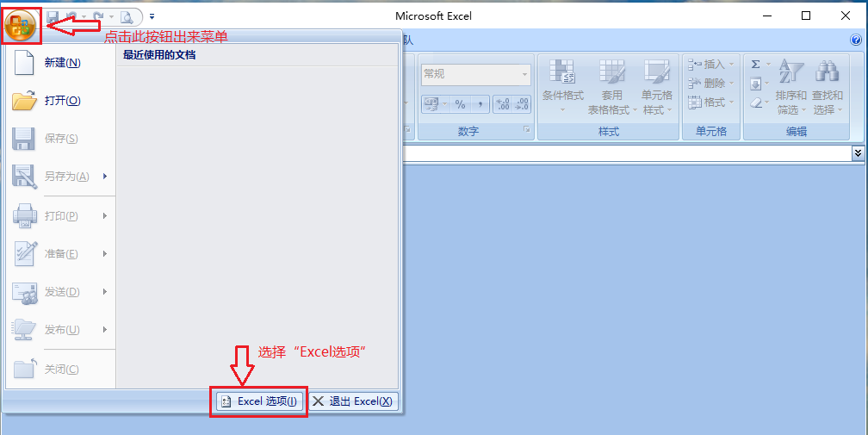Click the Excel 选项(I) button
This screenshot has width=868, height=435.
(x=260, y=401)
